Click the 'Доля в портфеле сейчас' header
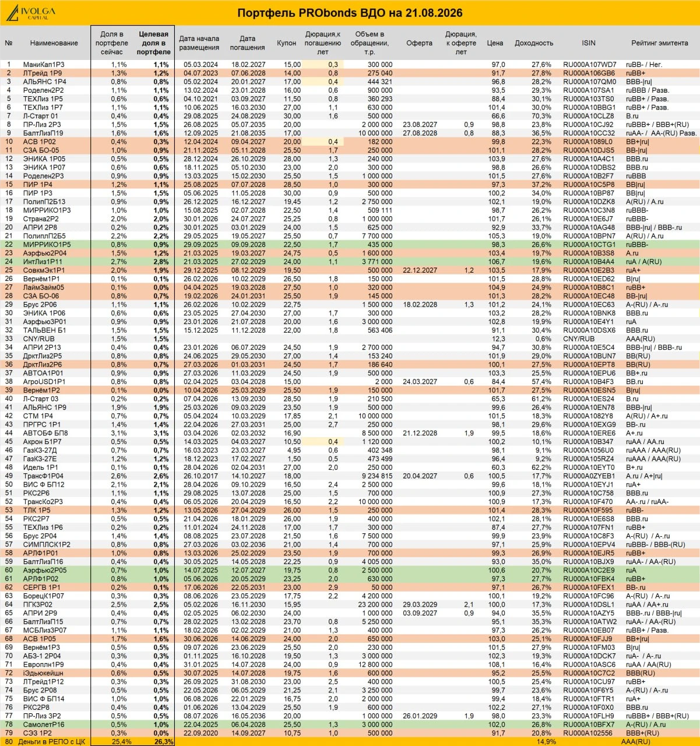The image size is (700, 746). coord(112,43)
